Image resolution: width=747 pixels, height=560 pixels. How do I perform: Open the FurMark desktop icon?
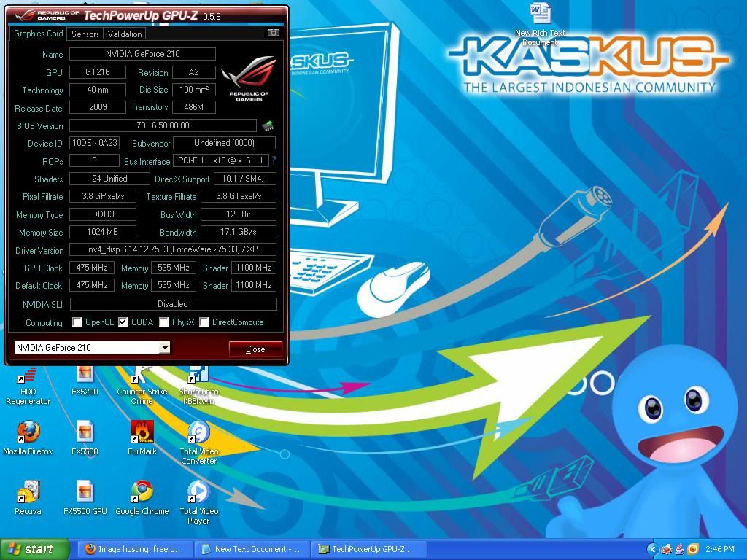tap(142, 437)
